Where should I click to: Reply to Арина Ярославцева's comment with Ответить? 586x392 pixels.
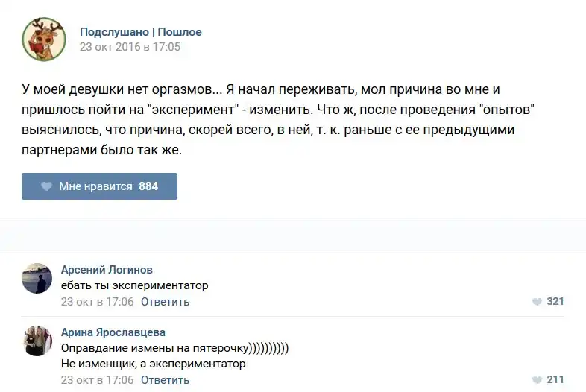pyautogui.click(x=165, y=380)
